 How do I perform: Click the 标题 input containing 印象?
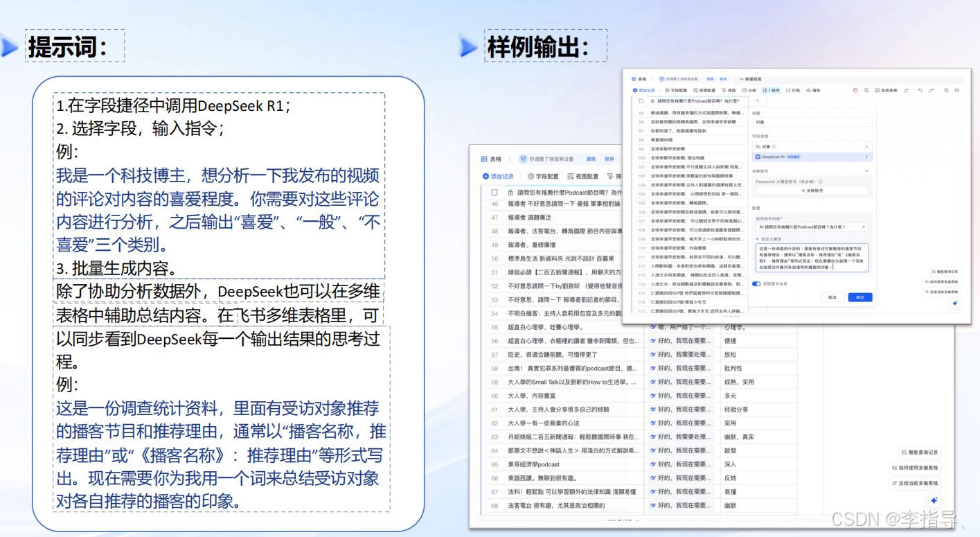point(811,122)
